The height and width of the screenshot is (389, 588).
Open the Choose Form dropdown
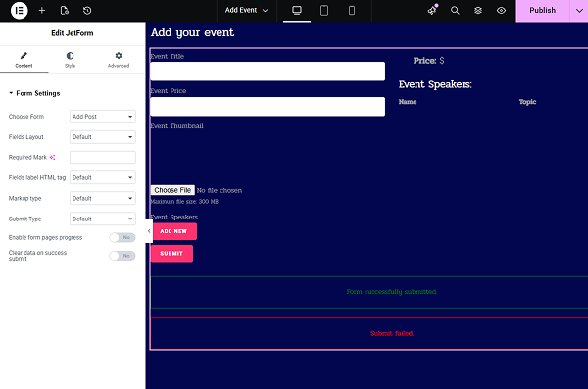click(x=102, y=117)
